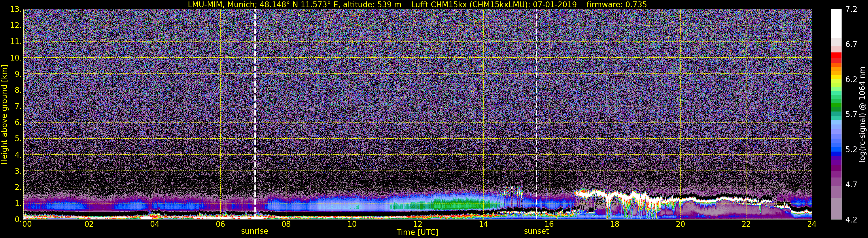The image size is (868, 238).
Task: Click the '20' time tick label
Action: click(680, 224)
